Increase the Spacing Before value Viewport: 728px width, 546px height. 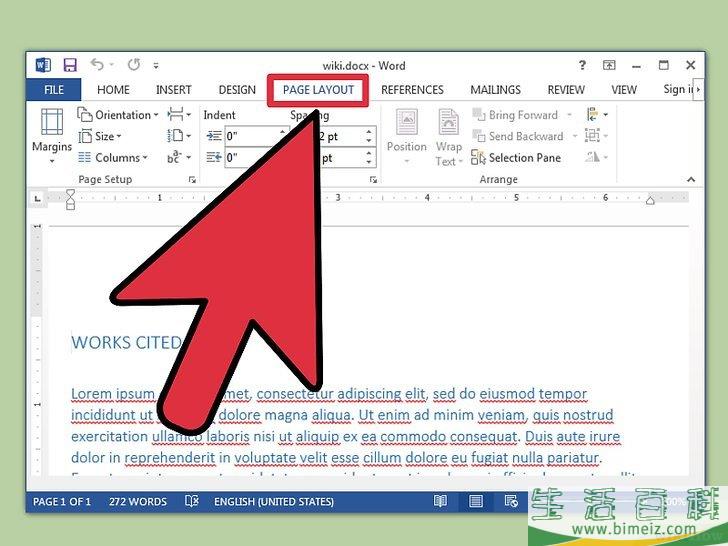point(369,132)
